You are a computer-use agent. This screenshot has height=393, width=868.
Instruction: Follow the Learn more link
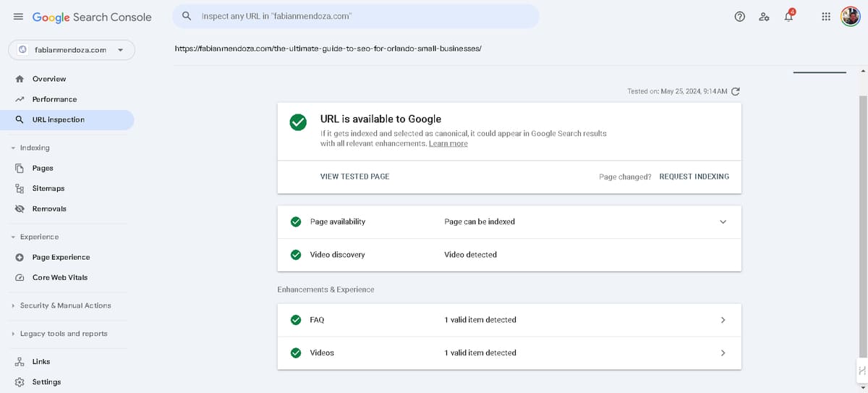coord(448,143)
